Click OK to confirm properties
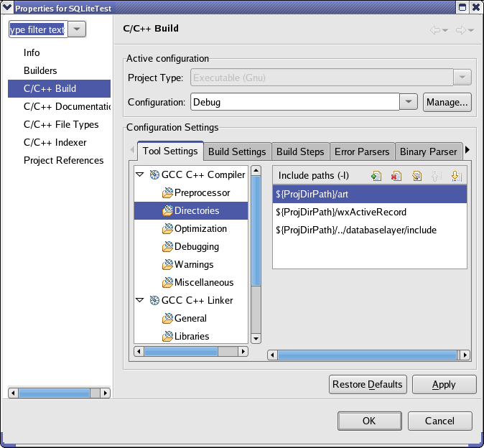 pyautogui.click(x=370, y=421)
